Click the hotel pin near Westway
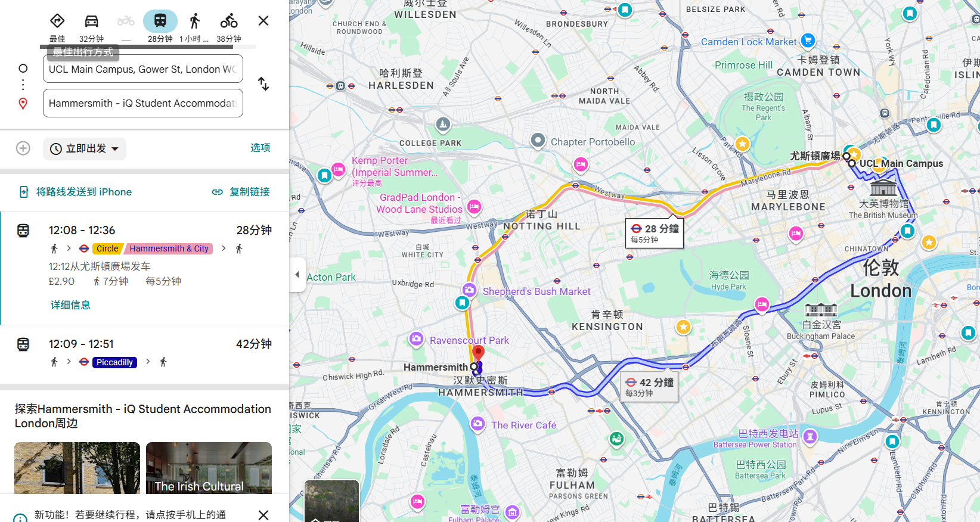 581,164
